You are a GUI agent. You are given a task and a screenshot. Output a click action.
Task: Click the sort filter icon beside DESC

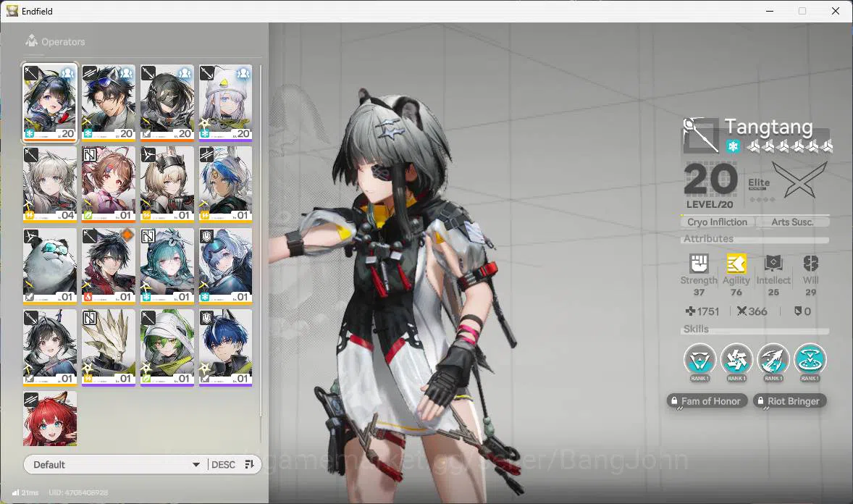pos(250,464)
